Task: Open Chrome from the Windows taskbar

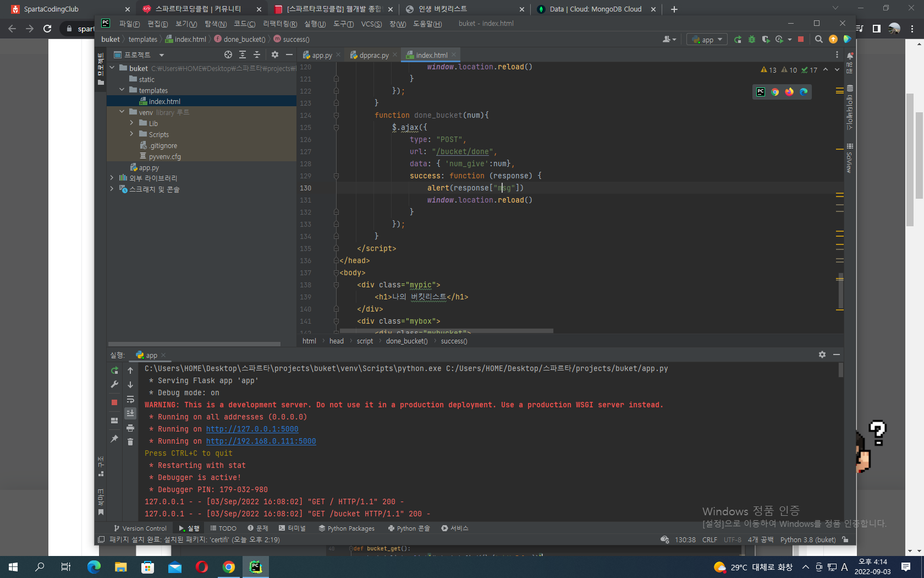Action: [x=229, y=566]
